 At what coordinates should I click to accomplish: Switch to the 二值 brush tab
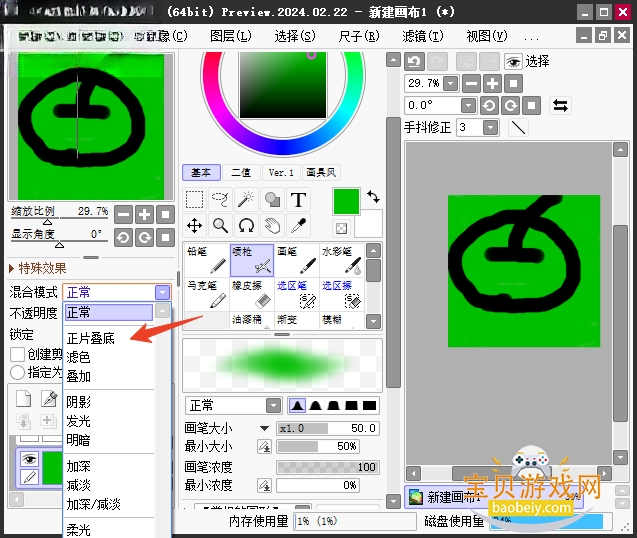241,173
